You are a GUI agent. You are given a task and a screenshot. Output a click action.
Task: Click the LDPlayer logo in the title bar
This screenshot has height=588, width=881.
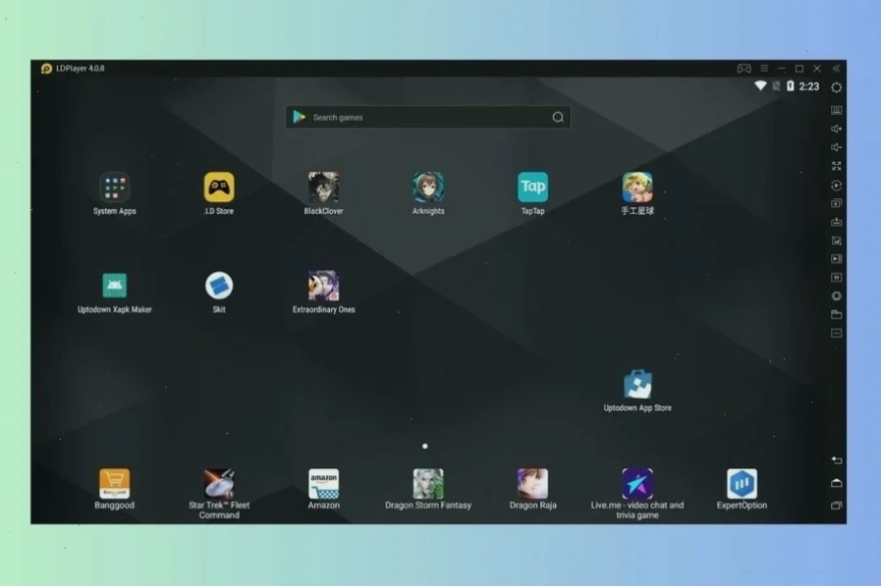click(46, 69)
